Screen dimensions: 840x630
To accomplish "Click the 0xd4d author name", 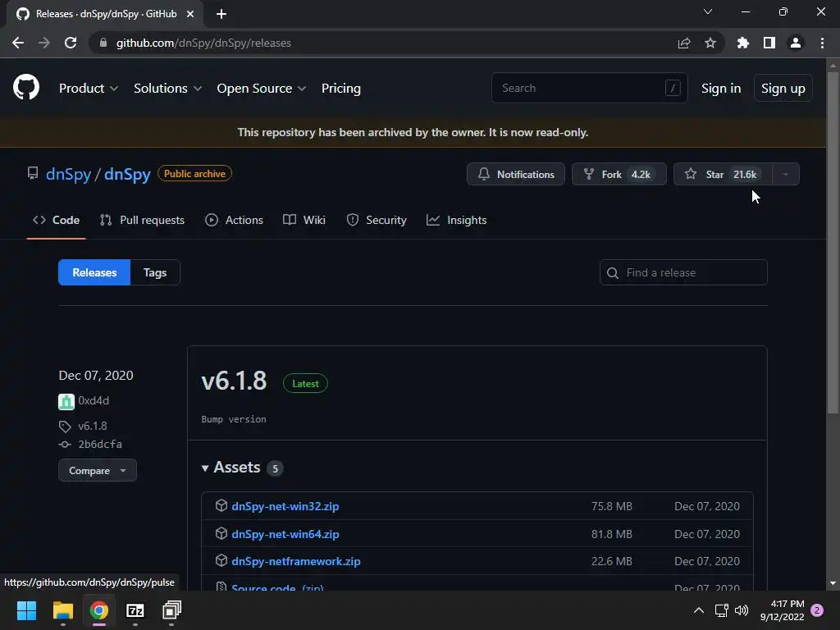I will point(94,400).
